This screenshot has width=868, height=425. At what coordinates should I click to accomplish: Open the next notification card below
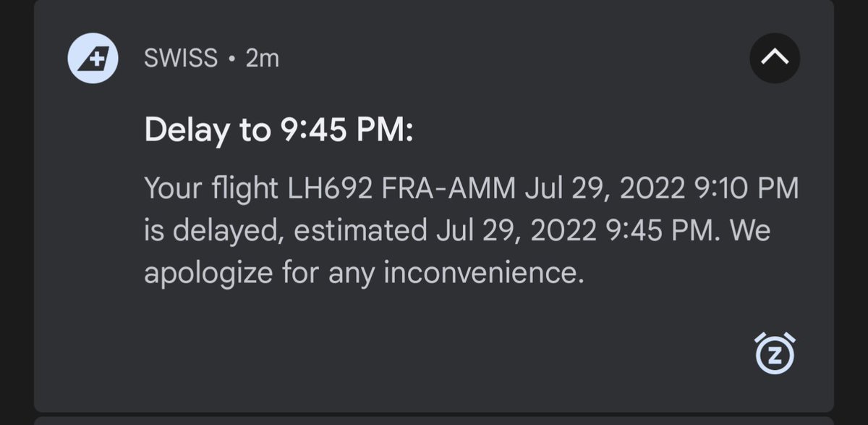[x=434, y=421]
